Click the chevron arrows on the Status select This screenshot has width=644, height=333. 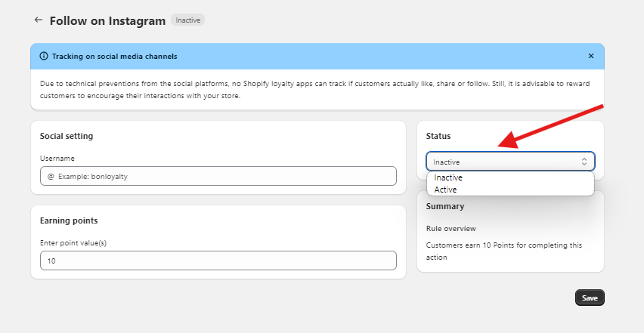[x=584, y=162]
